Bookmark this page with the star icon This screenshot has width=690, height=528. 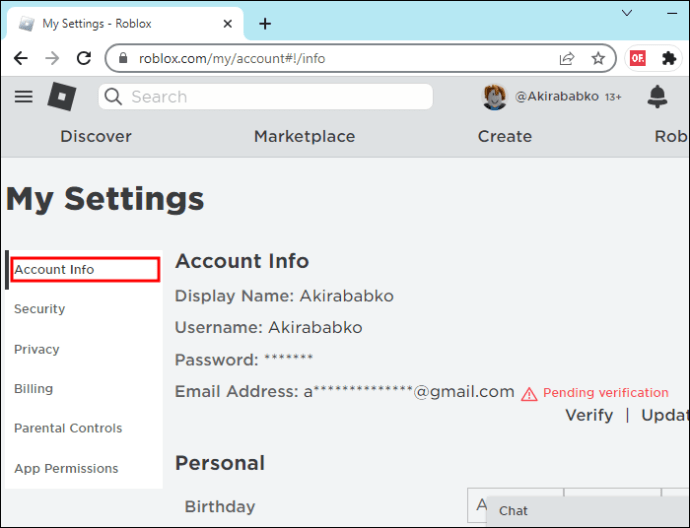coord(598,58)
